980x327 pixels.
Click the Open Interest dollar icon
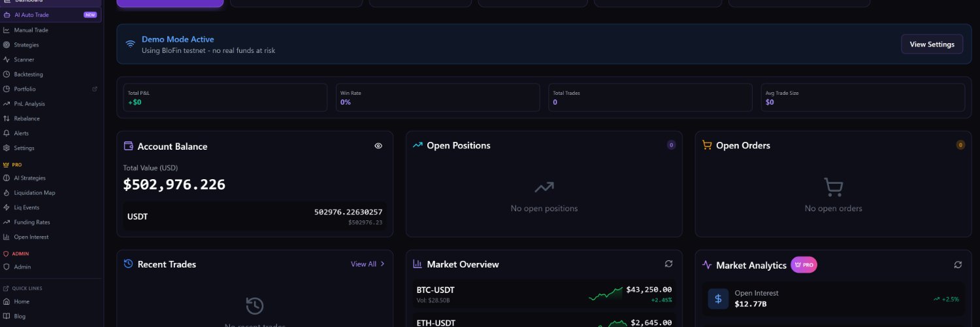coord(718,299)
